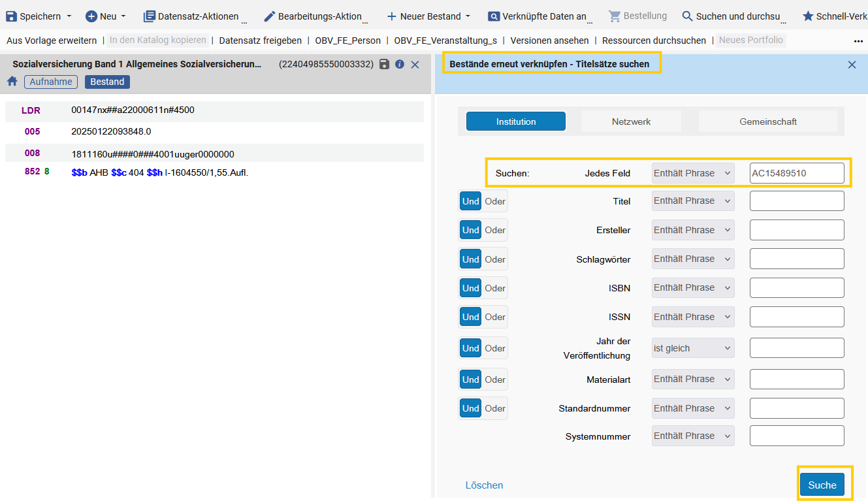Viewport: 868px width, 501px height.
Task: Click the home icon
Action: tap(12, 82)
